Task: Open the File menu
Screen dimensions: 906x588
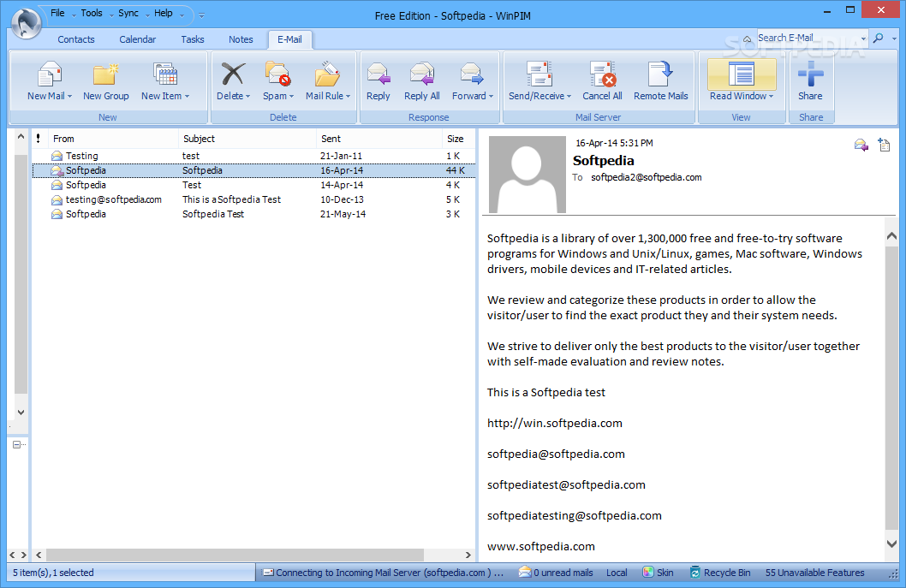Action: point(57,13)
